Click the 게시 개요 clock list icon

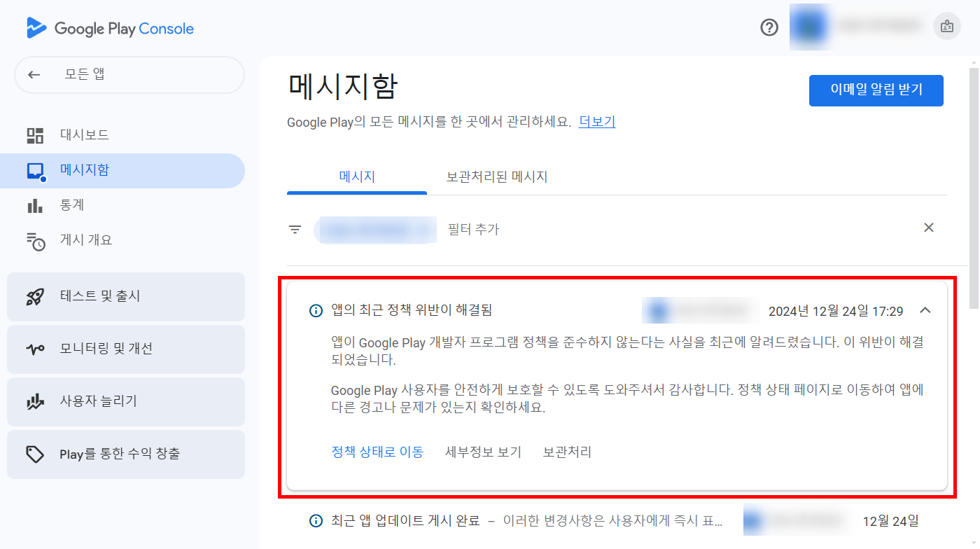36,241
